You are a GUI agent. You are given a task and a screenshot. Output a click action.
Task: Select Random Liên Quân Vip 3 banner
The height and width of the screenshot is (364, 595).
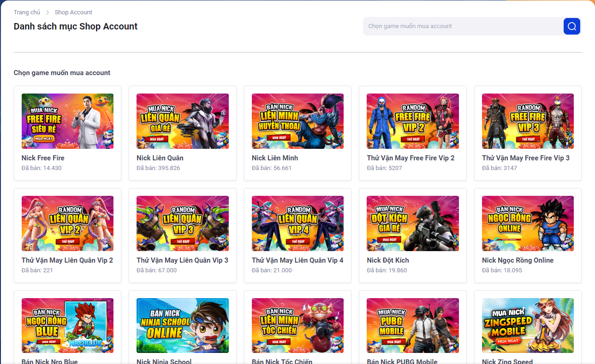(183, 223)
